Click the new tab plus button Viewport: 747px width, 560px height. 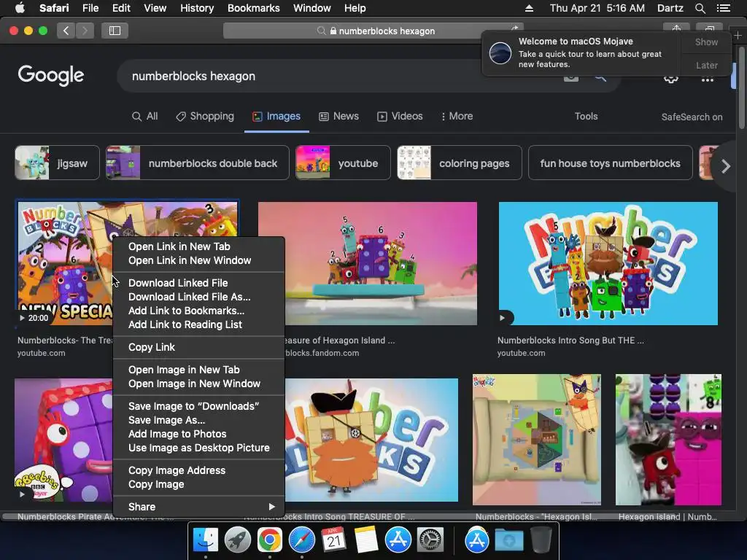(738, 35)
